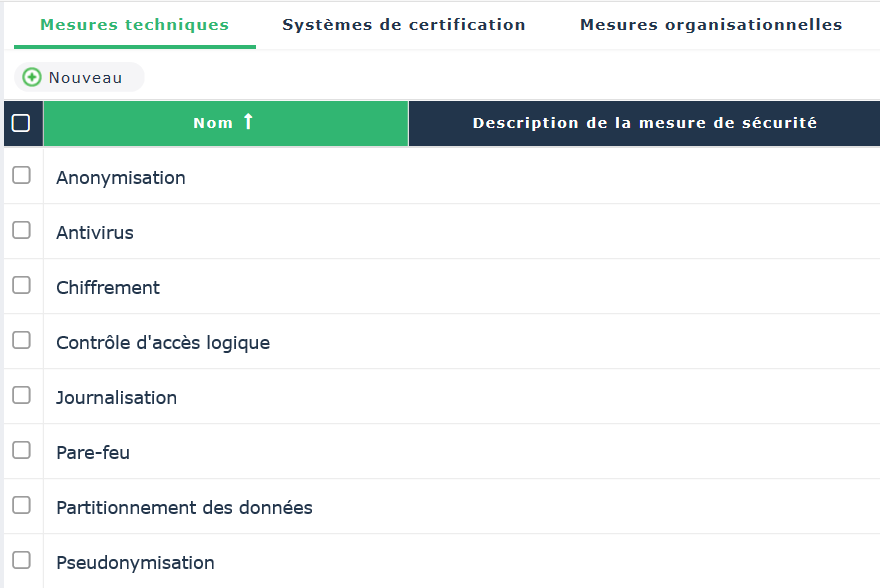Screen dimensions: 880x588
Task: Sort by the Nom column header
Action: (x=213, y=123)
